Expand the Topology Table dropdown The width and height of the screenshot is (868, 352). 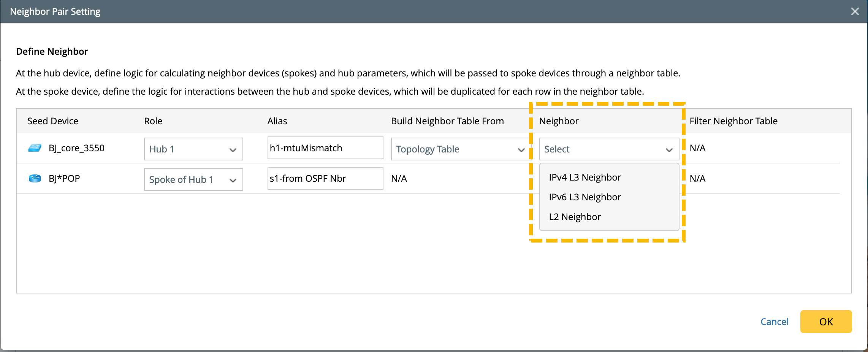(x=460, y=149)
